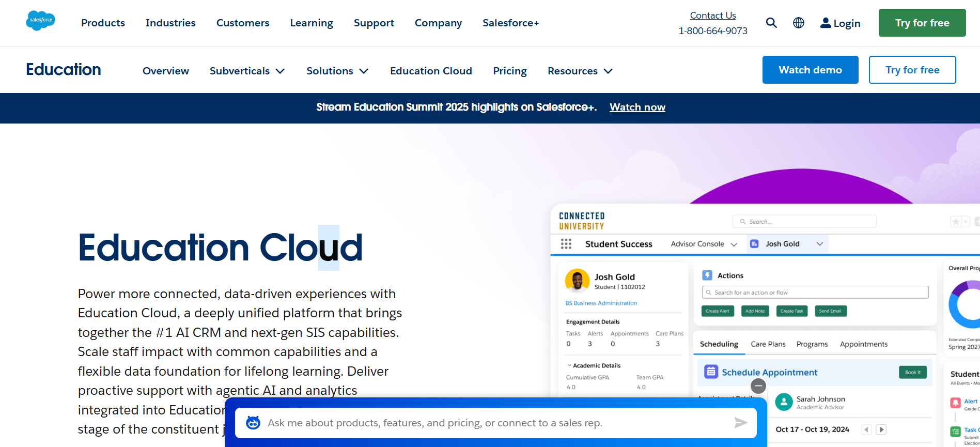The width and height of the screenshot is (980, 447).
Task: Expand the Subverticals menu
Action: click(247, 71)
